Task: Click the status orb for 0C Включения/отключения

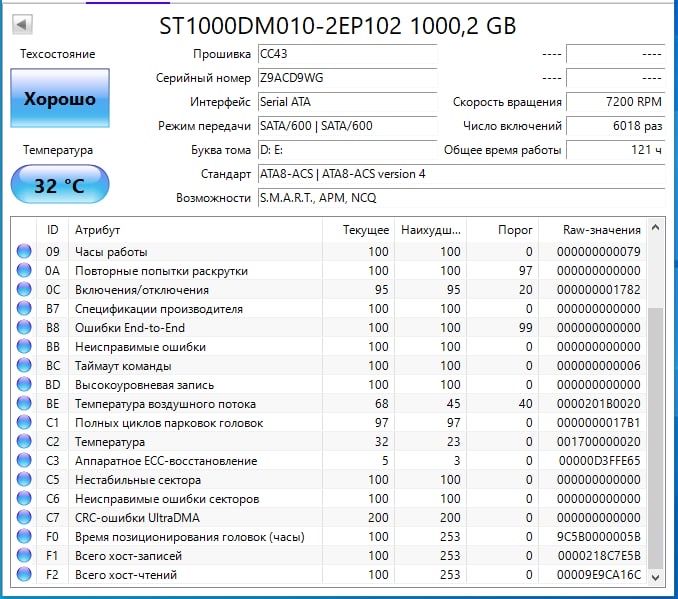Action: [x=24, y=289]
